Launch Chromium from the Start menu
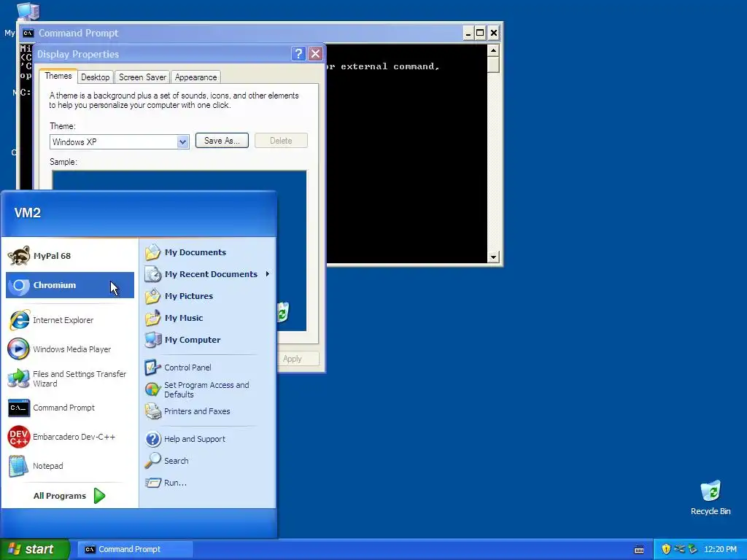747x560 pixels. 69,285
